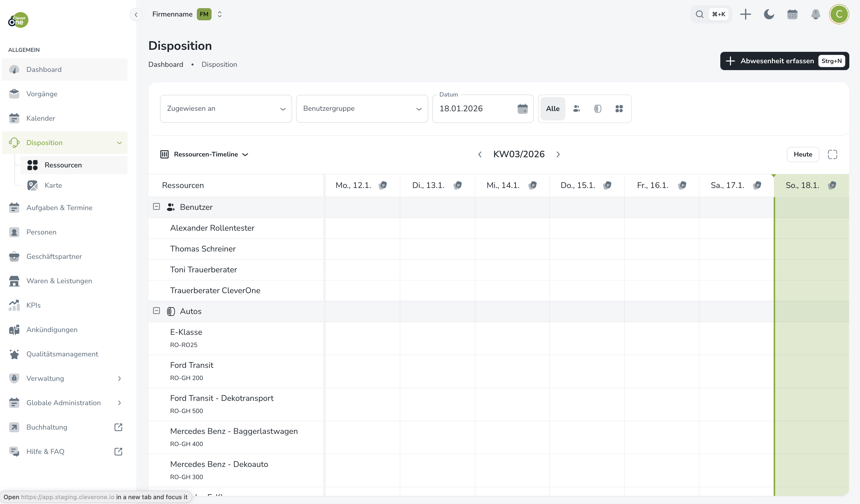Open the Benutzergruppe dropdown
The width and height of the screenshot is (860, 504).
(x=362, y=108)
